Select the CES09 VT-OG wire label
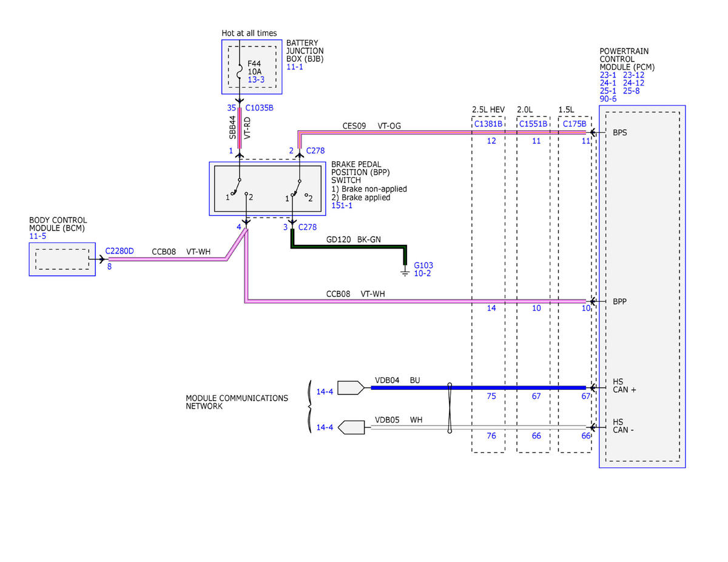 371,126
